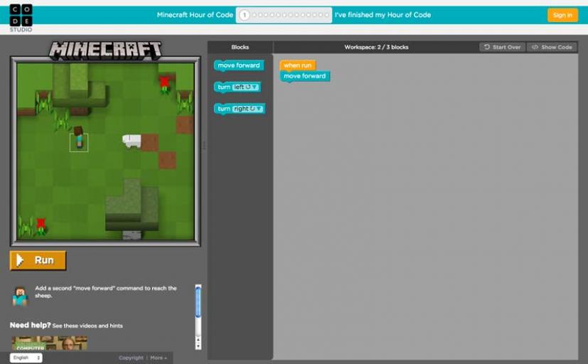
Task: Open the More footer menu
Action: point(159,358)
